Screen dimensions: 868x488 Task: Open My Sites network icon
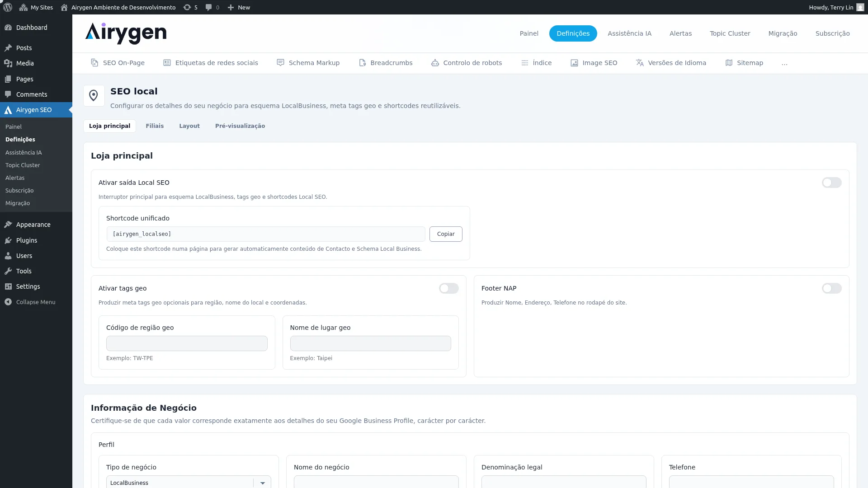click(24, 7)
